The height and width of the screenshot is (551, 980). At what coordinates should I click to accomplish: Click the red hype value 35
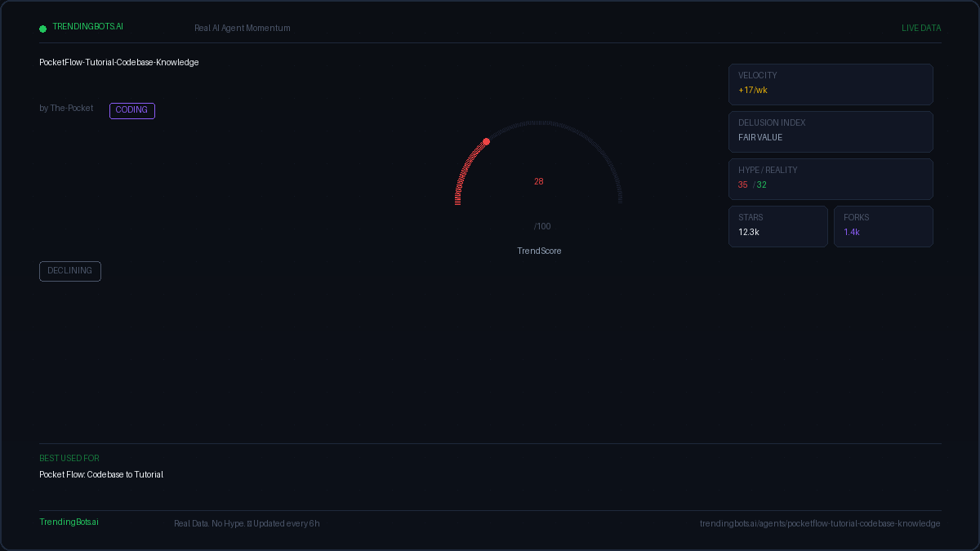(743, 184)
